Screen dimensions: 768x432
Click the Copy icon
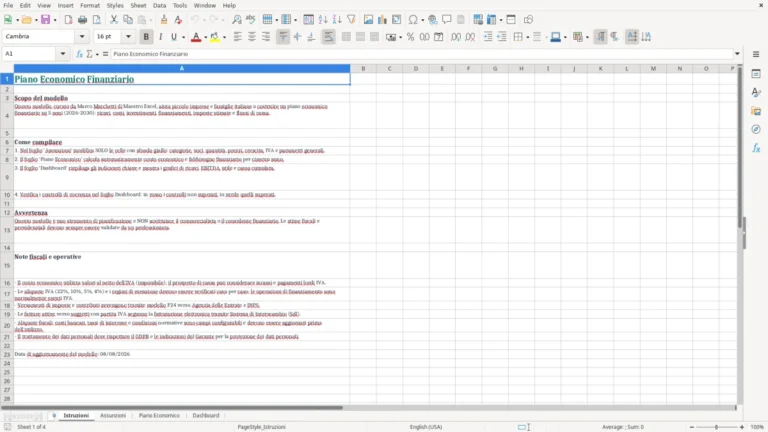click(x=128, y=20)
